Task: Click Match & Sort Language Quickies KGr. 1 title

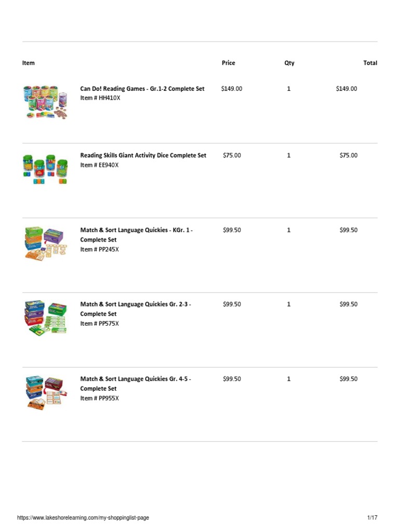Action: pos(137,230)
